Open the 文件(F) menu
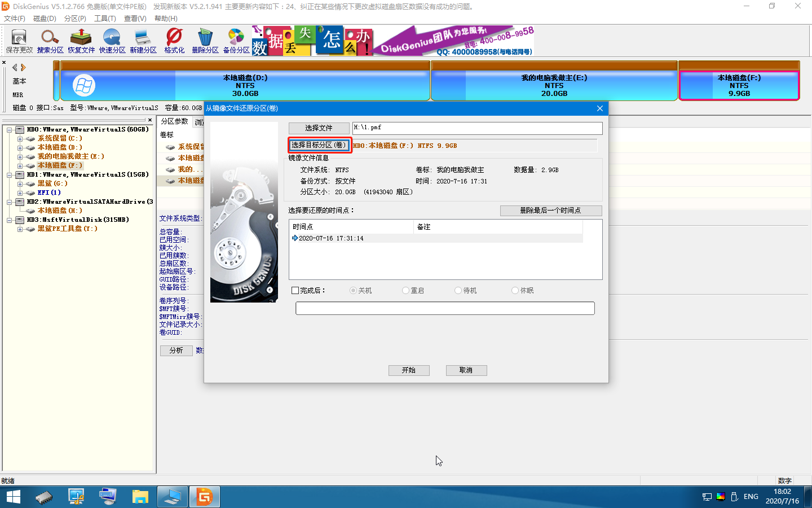The width and height of the screenshot is (812, 508). 15,19
